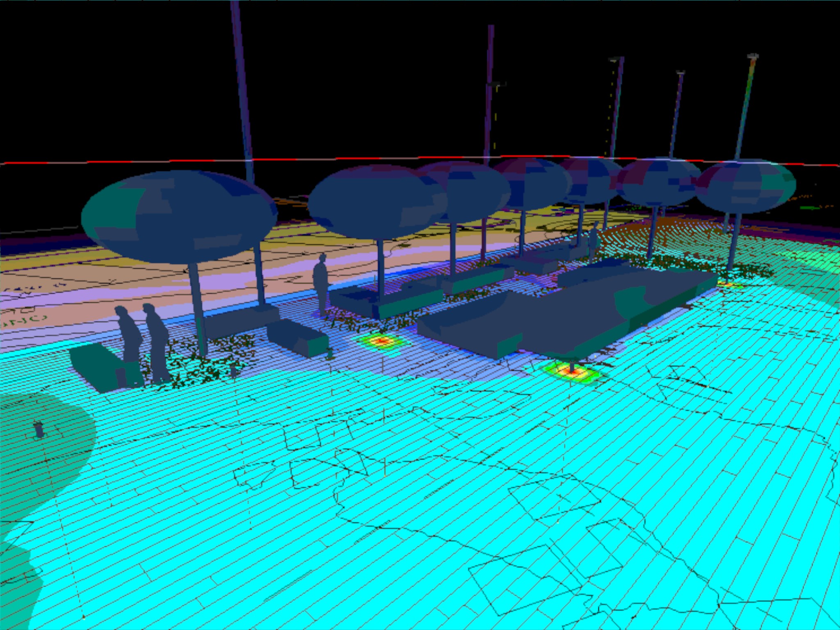Viewport: 840px width, 630px height.
Task: Click the rightmost tree canopy
Action: pyautogui.click(x=746, y=187)
